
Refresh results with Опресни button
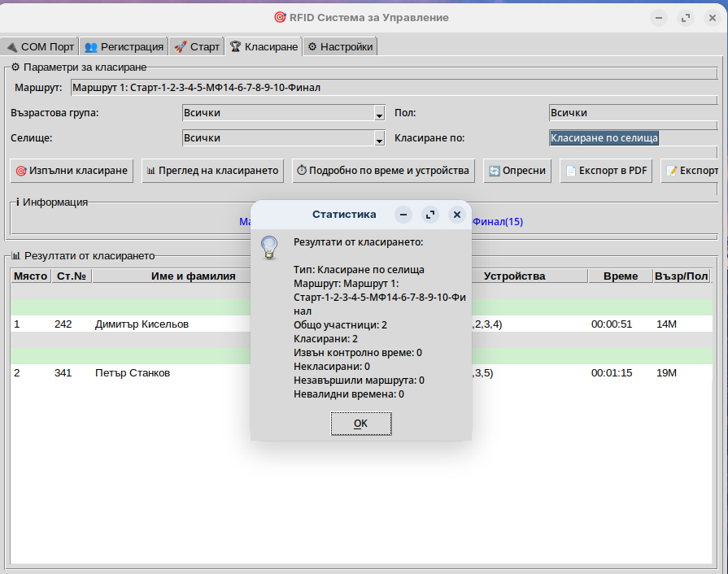517,171
